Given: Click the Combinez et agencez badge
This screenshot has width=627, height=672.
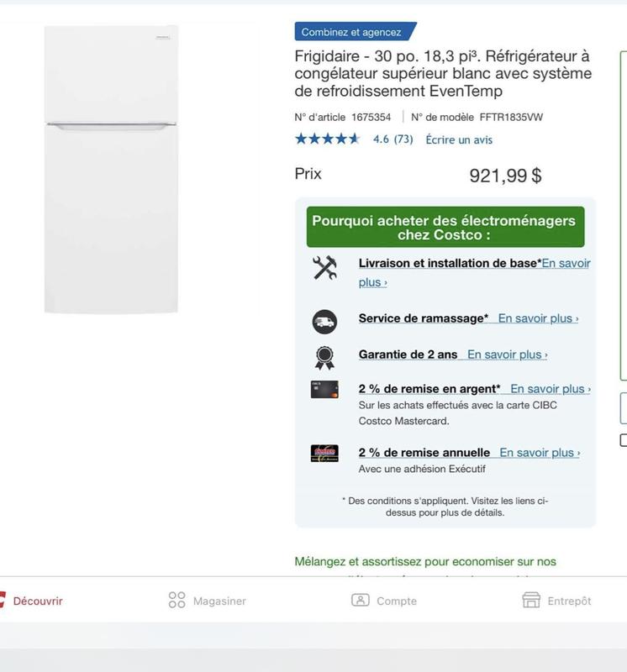Looking at the screenshot, I should [x=355, y=32].
